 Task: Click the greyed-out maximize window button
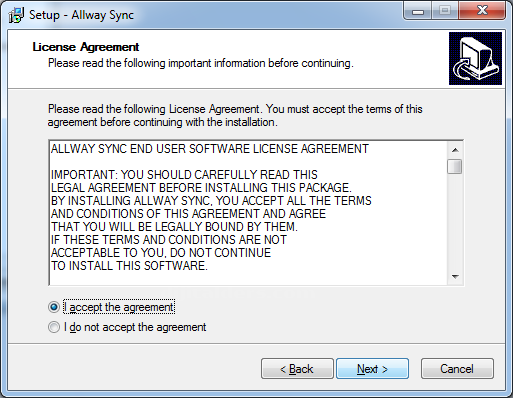(445, 11)
